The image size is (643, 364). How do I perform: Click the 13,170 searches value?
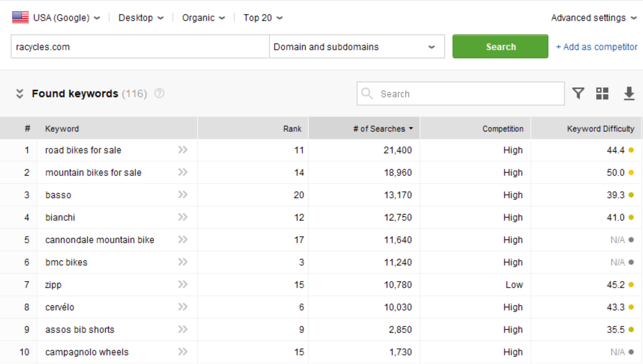[x=398, y=195]
